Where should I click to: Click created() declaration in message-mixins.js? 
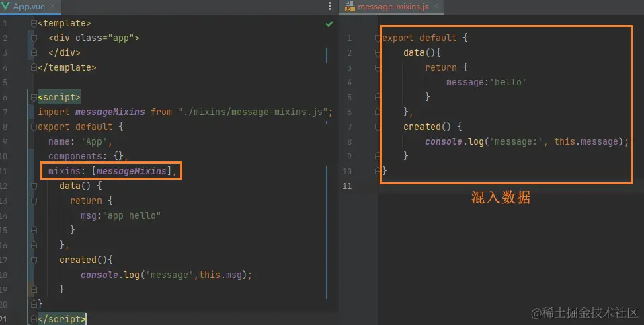[x=433, y=127]
